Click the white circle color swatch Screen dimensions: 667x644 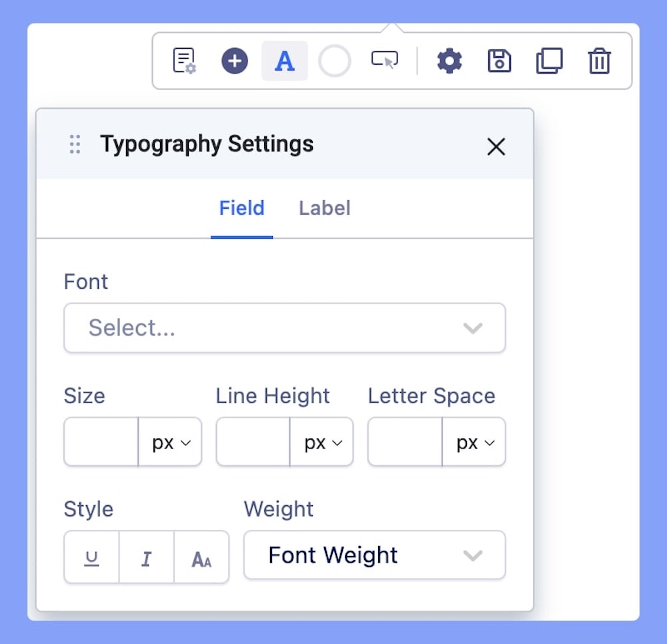(334, 61)
